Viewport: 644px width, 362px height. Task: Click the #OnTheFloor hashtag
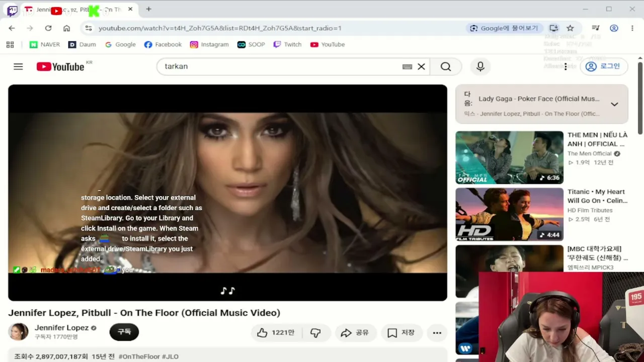tap(139, 356)
